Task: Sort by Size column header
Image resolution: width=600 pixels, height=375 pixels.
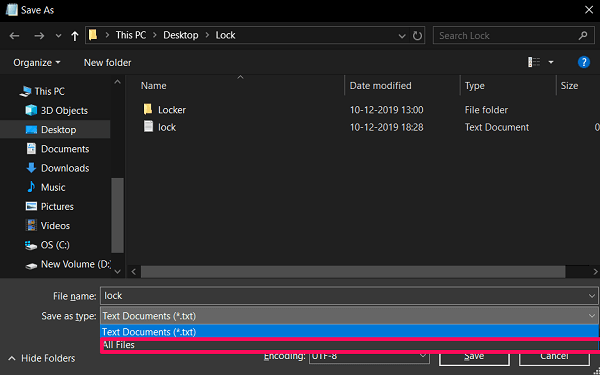Action: point(569,86)
